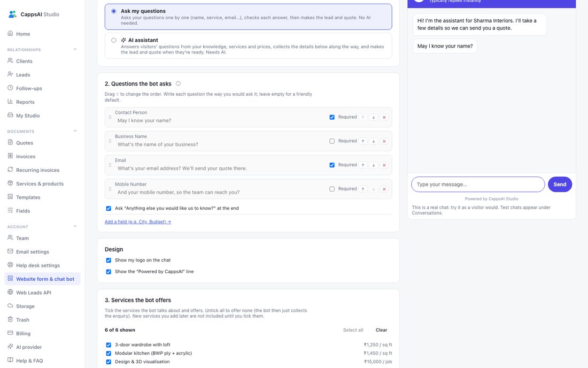Click the Help & FAQ book icon
Image resolution: width=588 pixels, height=368 pixels.
(x=10, y=360)
